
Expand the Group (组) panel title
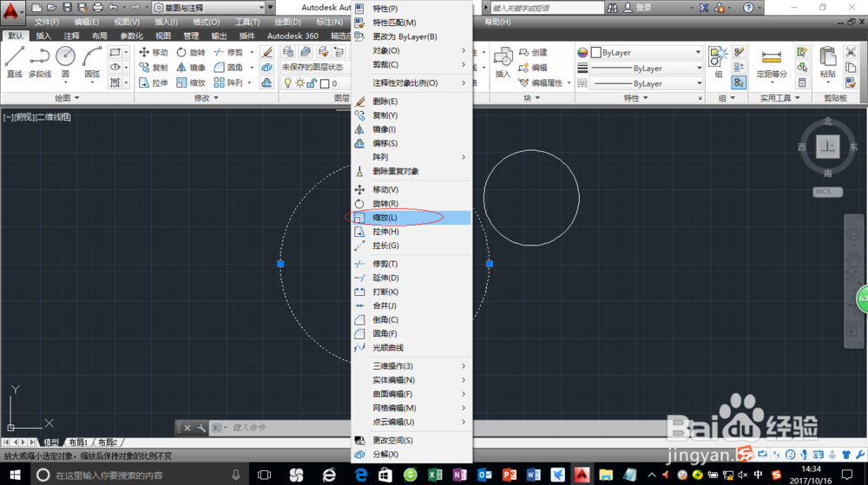(x=727, y=98)
